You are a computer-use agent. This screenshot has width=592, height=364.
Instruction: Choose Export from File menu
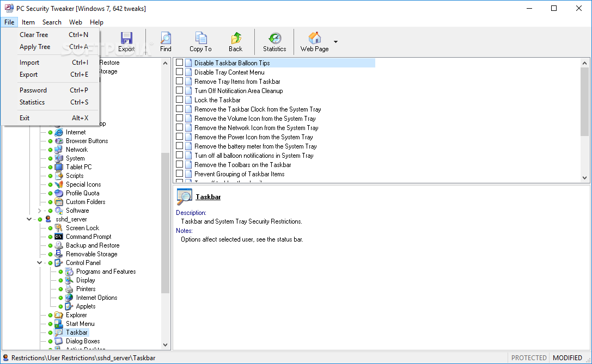point(50,75)
